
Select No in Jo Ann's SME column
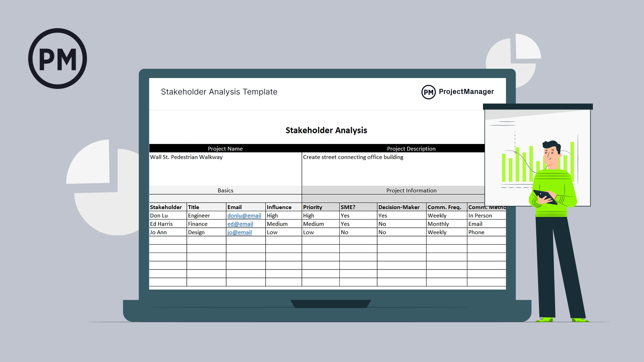click(x=344, y=232)
